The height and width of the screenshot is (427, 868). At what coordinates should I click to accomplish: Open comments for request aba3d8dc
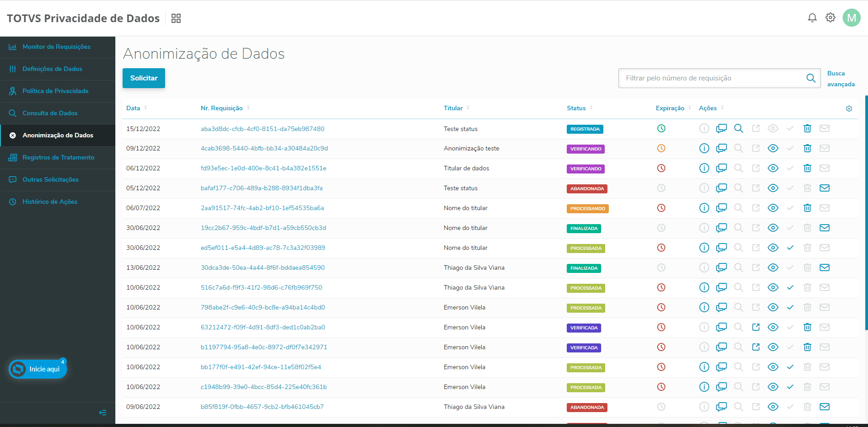[x=721, y=128]
